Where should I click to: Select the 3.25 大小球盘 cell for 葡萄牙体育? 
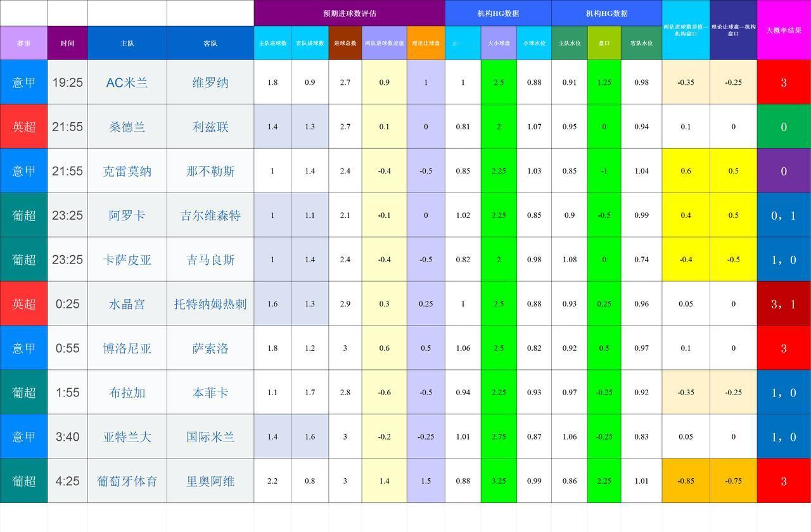click(x=499, y=481)
